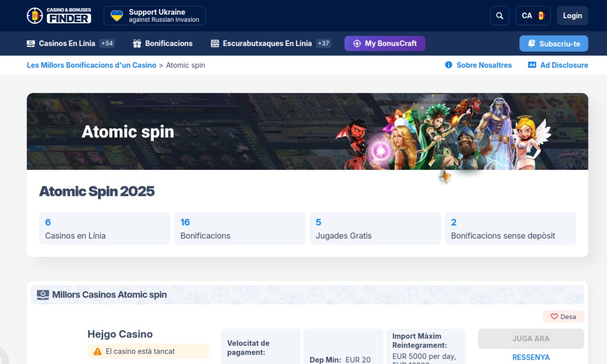Select the 16 Bonificacions card
Image resolution: width=607 pixels, height=364 pixels.
(240, 228)
